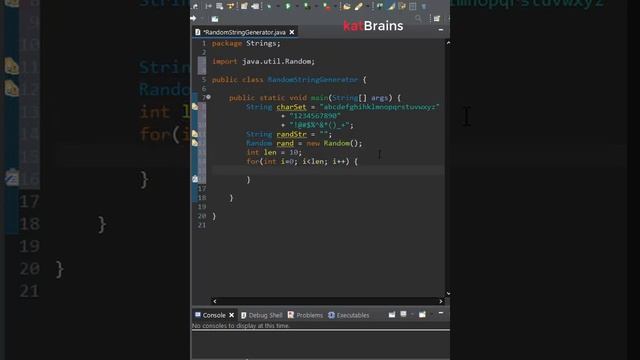
Task: Click the Console view icon on its tab
Action: click(x=198, y=315)
